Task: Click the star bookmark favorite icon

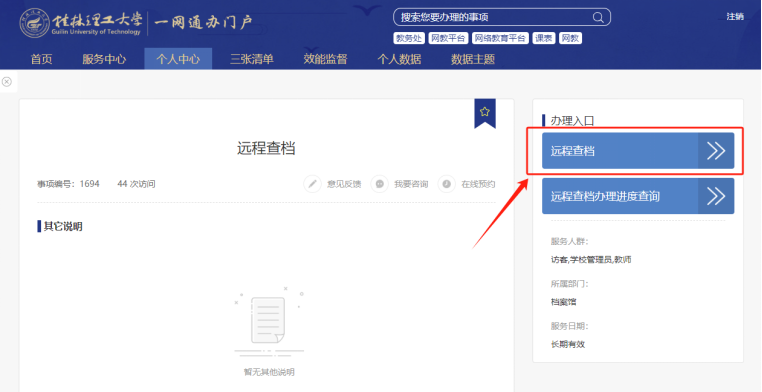Action: click(485, 112)
